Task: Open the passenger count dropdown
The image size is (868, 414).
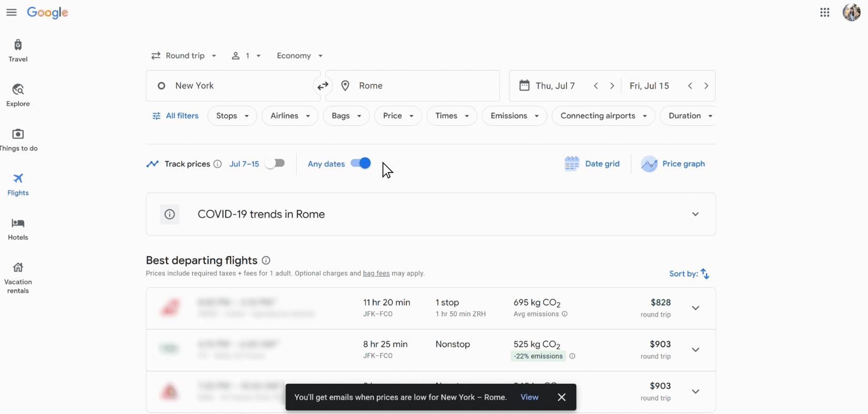Action: tap(246, 56)
